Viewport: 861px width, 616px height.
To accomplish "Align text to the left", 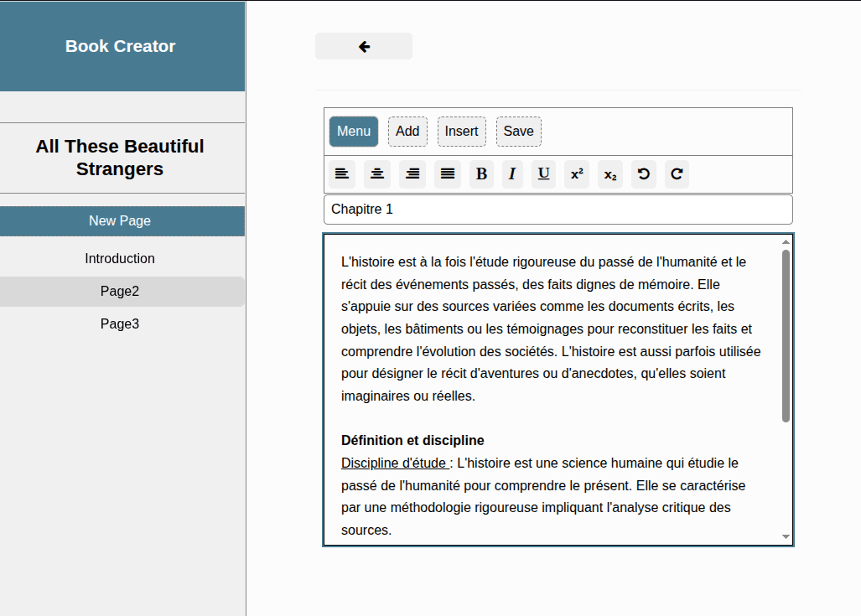I will click(342, 174).
